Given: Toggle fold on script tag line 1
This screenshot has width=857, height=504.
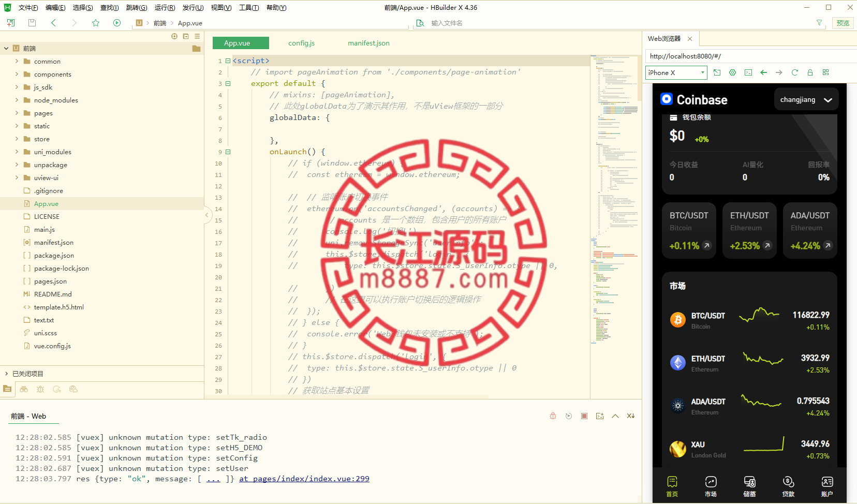Looking at the screenshot, I should point(228,61).
